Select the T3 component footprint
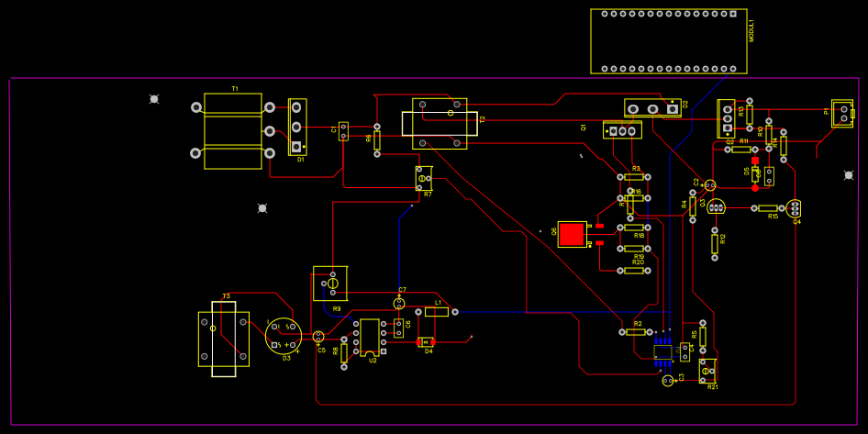Screen dimensions: 868x434 coord(223,339)
